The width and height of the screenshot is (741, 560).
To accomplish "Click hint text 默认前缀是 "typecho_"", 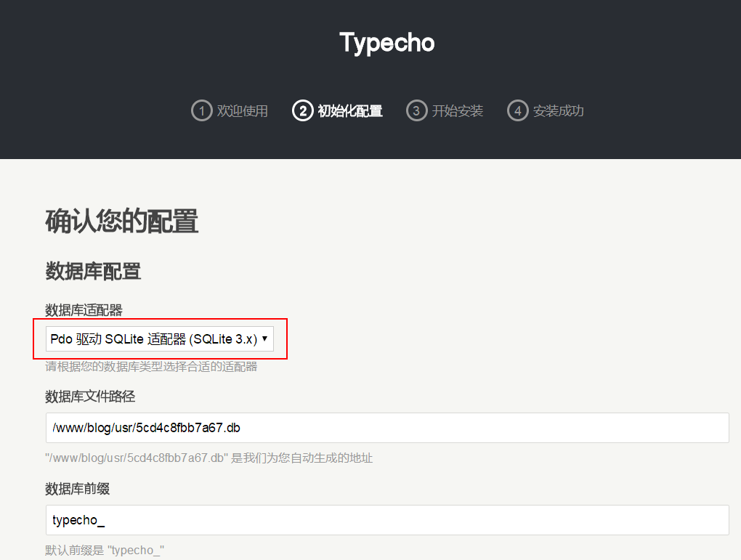I will pos(105,550).
